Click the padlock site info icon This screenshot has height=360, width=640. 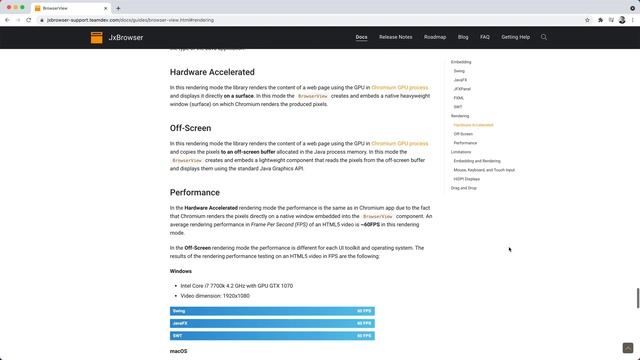click(x=42, y=20)
